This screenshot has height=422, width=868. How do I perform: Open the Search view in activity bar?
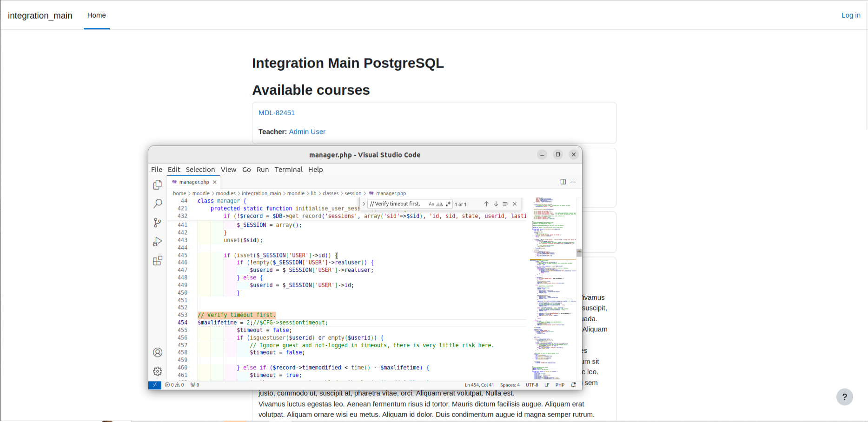[158, 204]
